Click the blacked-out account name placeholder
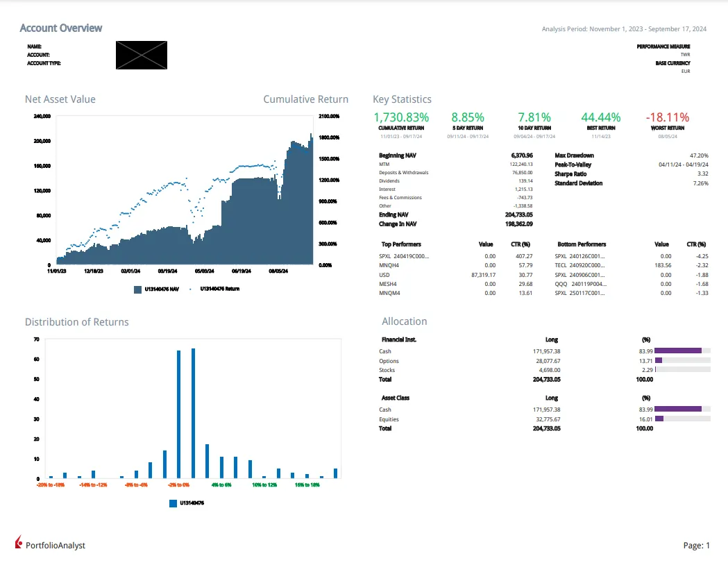This screenshot has width=728, height=565. (142, 55)
